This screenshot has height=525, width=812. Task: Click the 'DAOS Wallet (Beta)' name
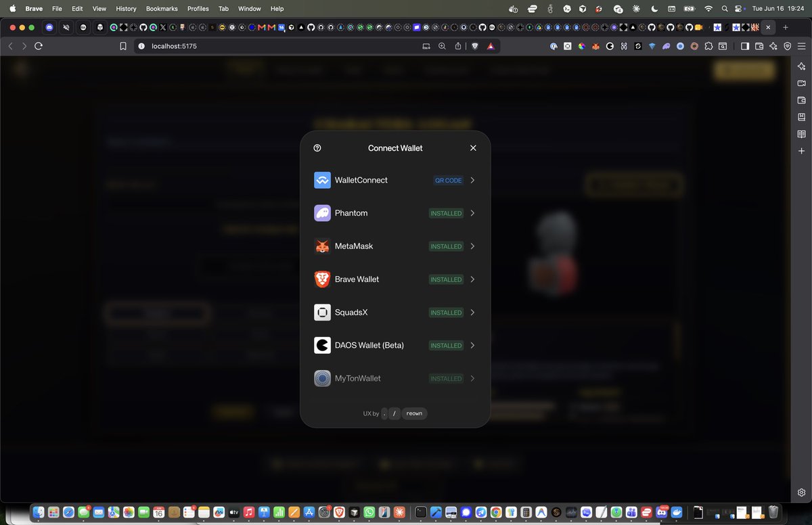coord(369,345)
